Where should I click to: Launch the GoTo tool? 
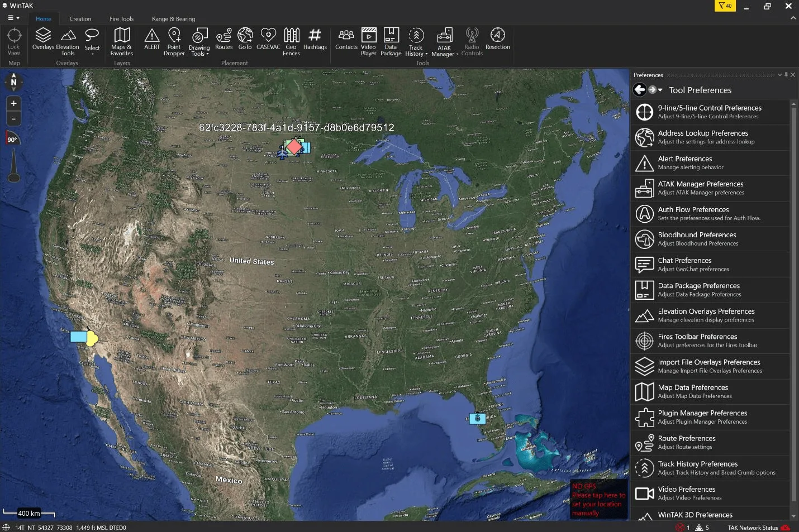(245, 40)
